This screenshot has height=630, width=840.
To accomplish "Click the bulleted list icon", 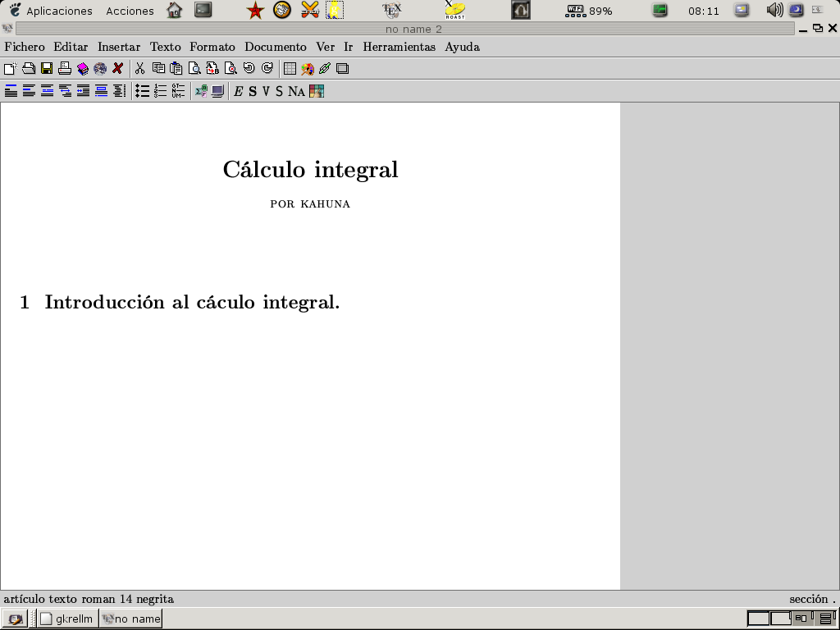I will pos(142,91).
